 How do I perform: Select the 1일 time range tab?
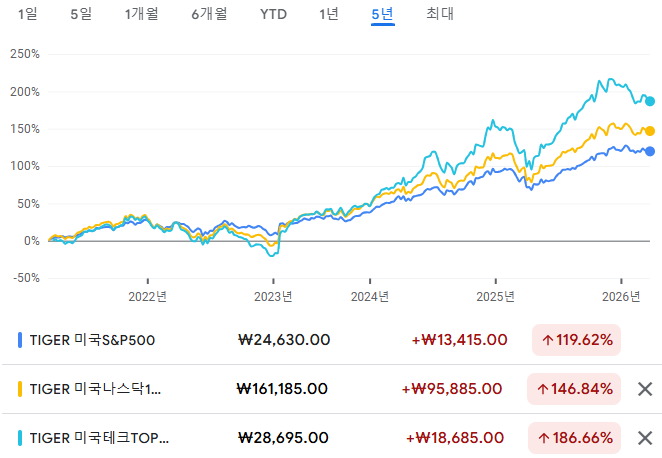27,14
